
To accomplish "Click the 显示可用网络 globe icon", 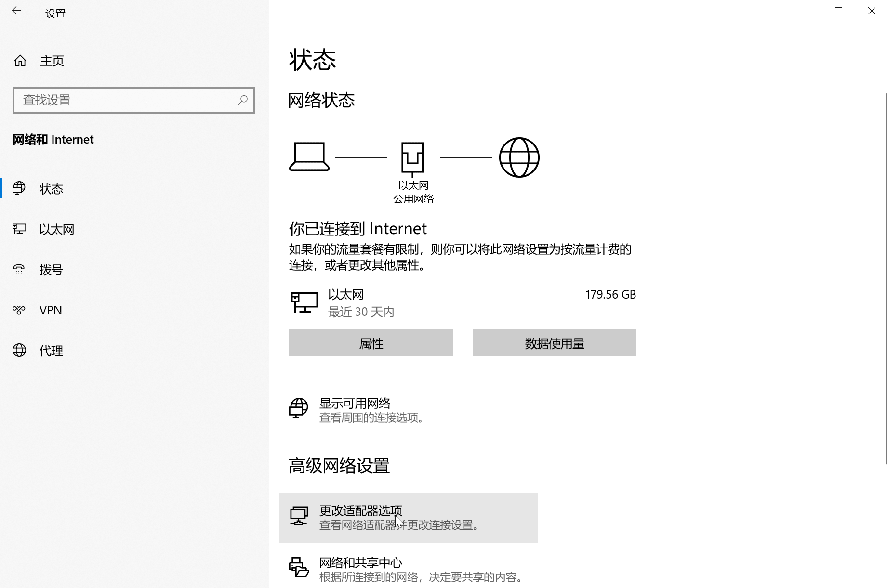I will 298,408.
